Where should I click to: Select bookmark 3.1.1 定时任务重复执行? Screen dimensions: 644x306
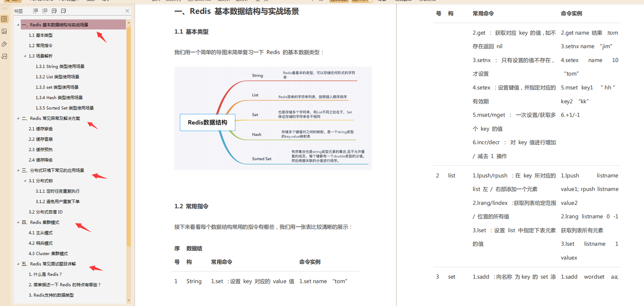pos(57,191)
